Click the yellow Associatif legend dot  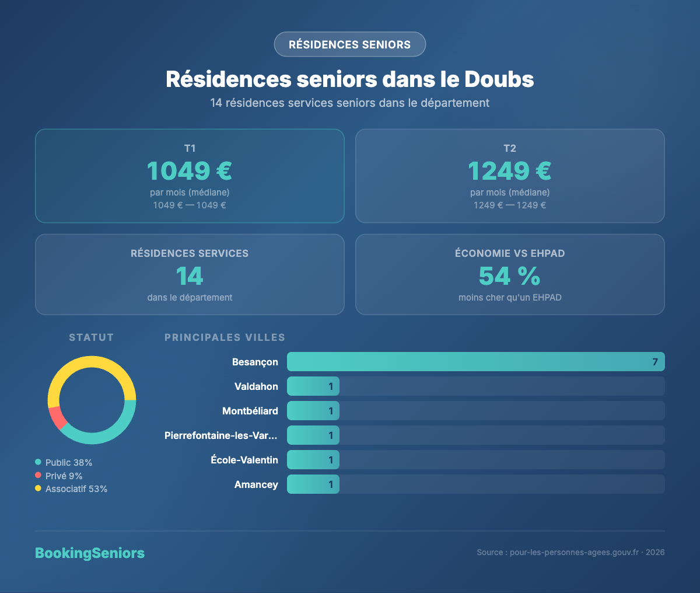click(38, 489)
